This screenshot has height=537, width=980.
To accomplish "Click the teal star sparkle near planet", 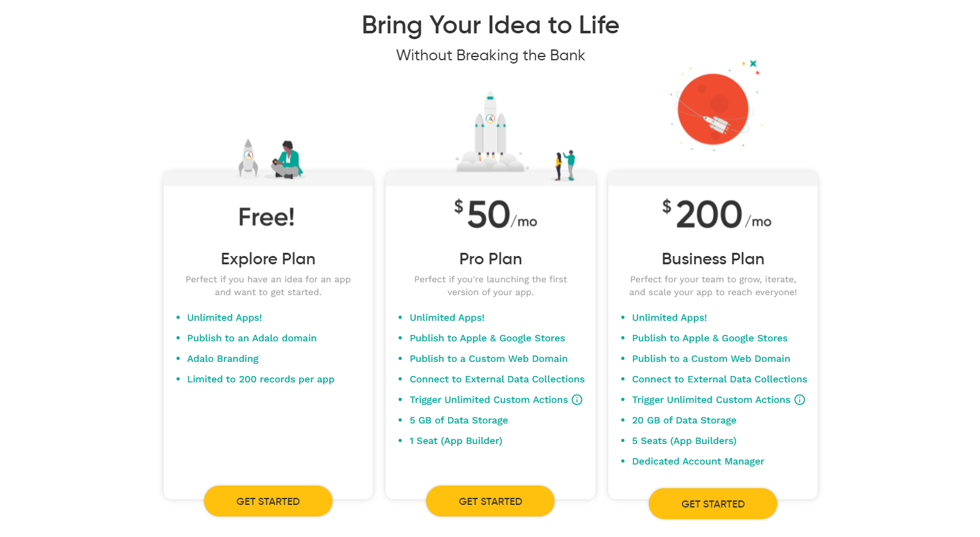I will (753, 64).
